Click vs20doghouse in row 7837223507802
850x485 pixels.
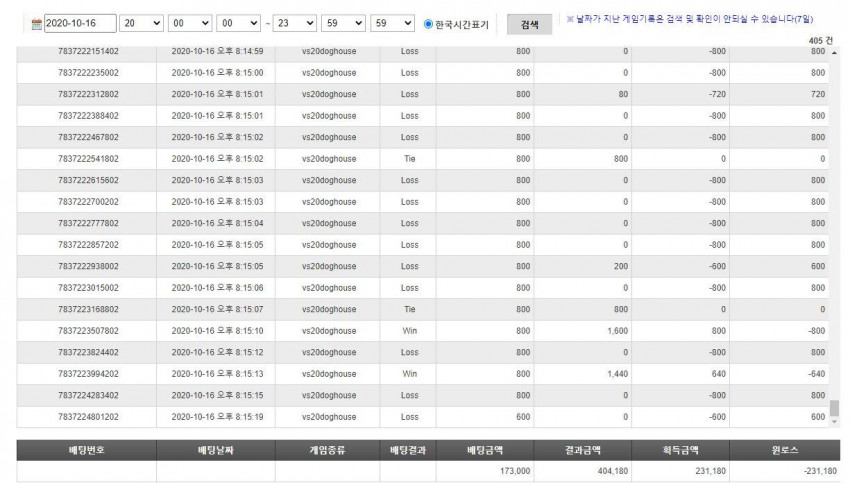point(329,331)
